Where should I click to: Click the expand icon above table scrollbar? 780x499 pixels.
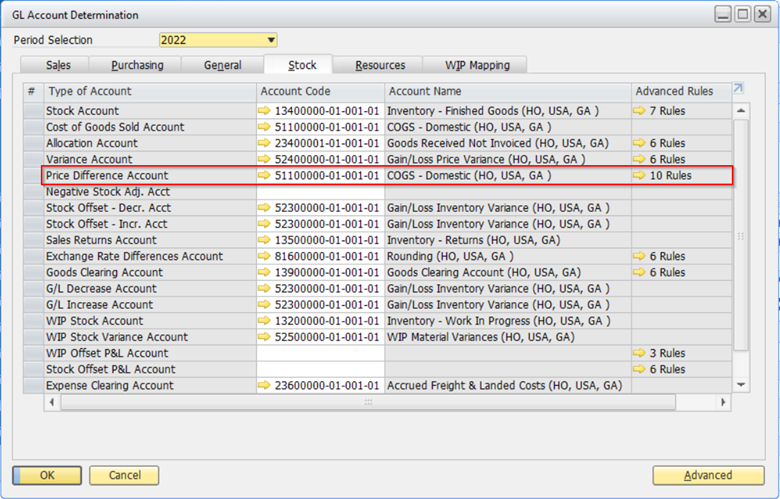click(x=739, y=89)
